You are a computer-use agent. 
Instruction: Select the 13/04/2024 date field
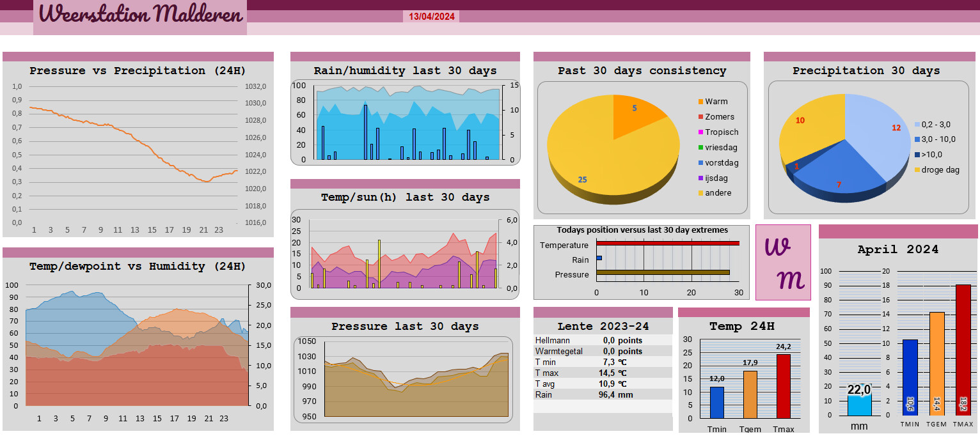432,17
